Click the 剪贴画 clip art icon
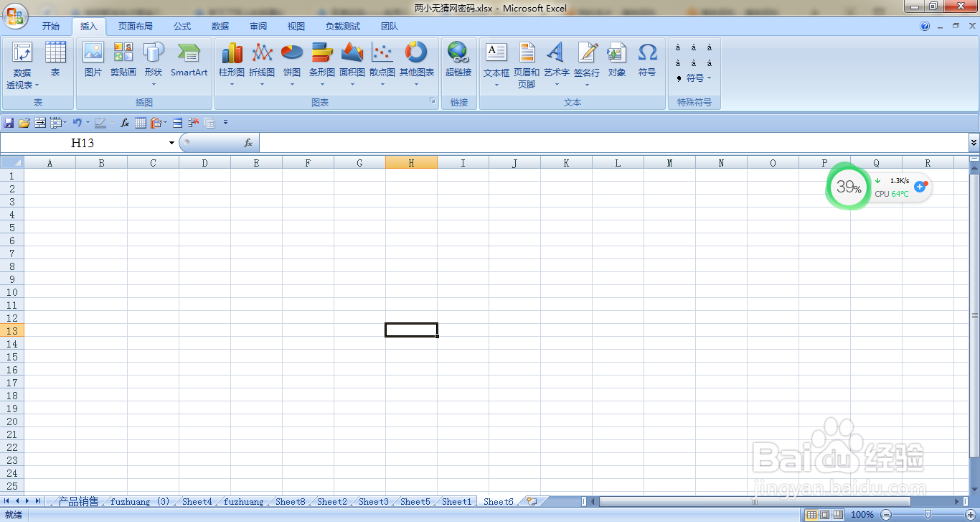The height and width of the screenshot is (522, 980). tap(123, 59)
